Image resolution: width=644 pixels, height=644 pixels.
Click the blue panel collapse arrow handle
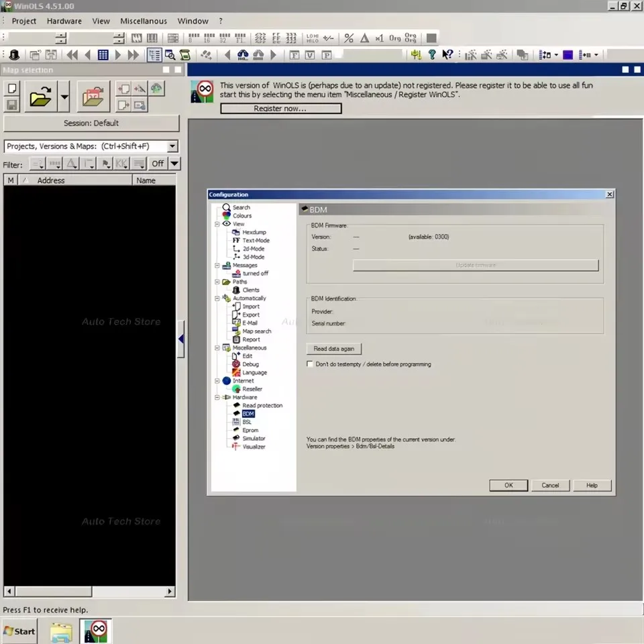pos(180,339)
